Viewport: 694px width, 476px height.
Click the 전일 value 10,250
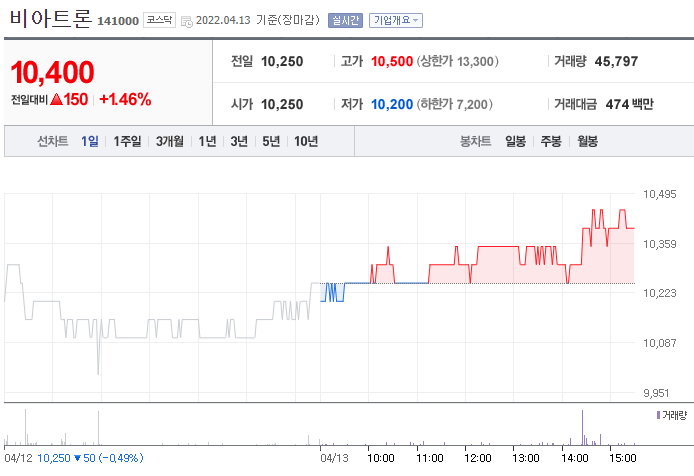pyautogui.click(x=282, y=62)
